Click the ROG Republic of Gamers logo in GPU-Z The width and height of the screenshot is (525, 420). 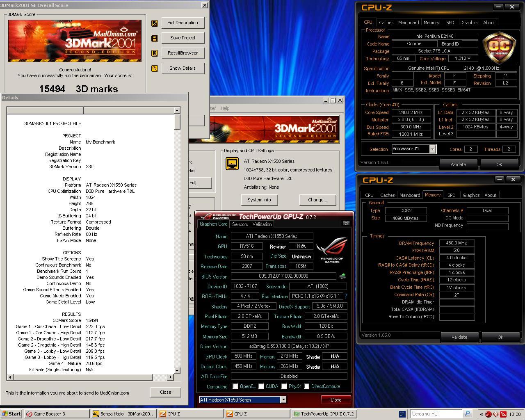[332, 250]
